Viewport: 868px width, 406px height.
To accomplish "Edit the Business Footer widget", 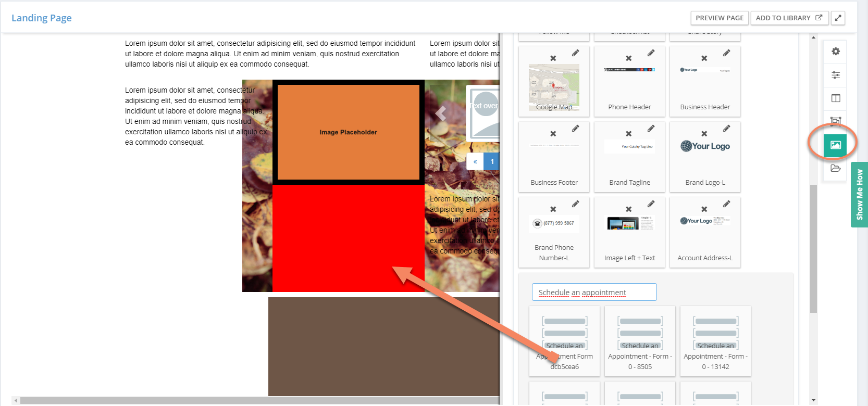I will pyautogui.click(x=575, y=129).
